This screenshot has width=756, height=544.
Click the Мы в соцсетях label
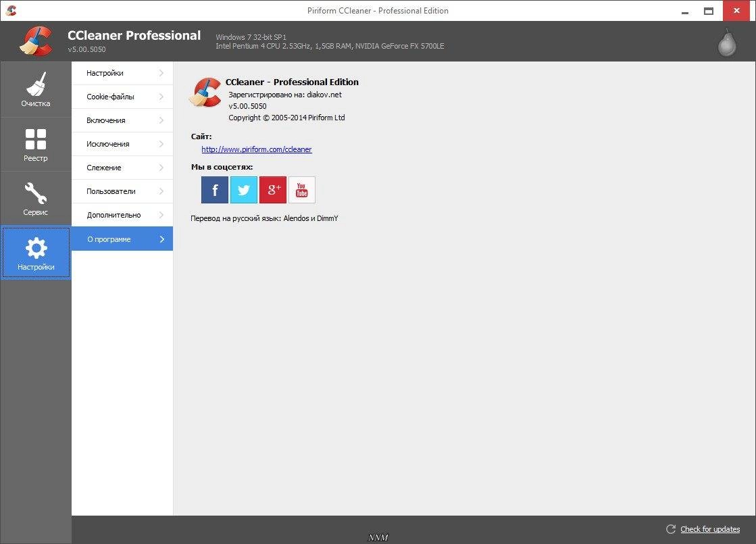[222, 167]
